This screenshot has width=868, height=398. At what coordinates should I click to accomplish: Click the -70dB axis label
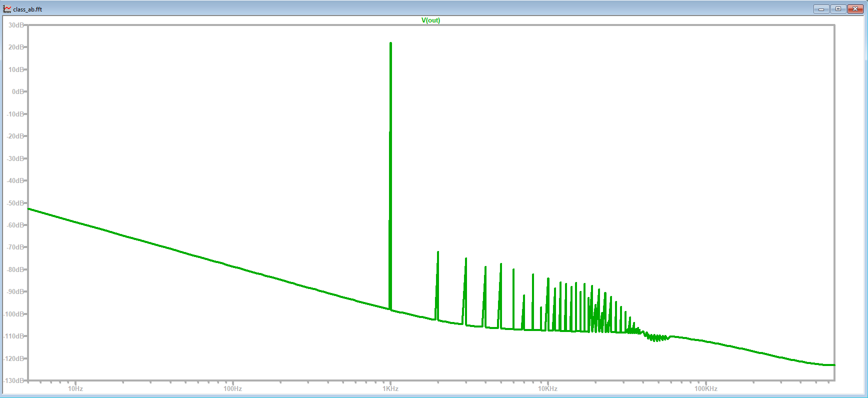click(x=15, y=247)
